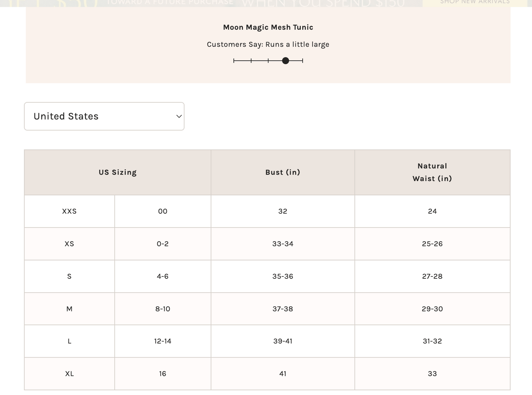Viewport: 532px width, 395px height.
Task: Click the black dot on fit slider
Action: (285, 61)
